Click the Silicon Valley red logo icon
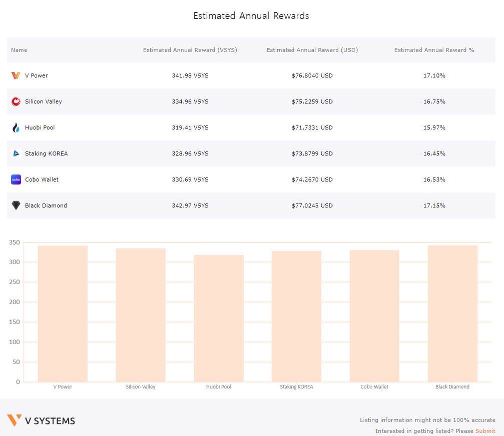The image size is (504, 436). click(x=16, y=101)
